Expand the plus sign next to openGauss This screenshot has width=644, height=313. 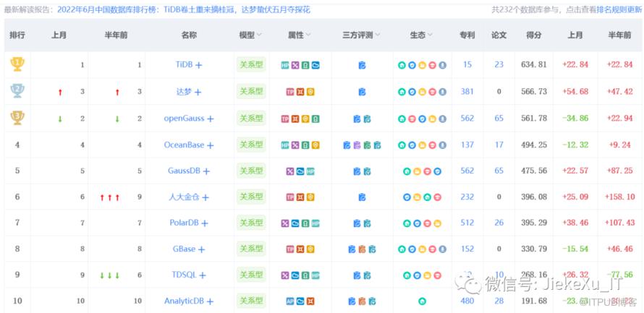[211, 119]
